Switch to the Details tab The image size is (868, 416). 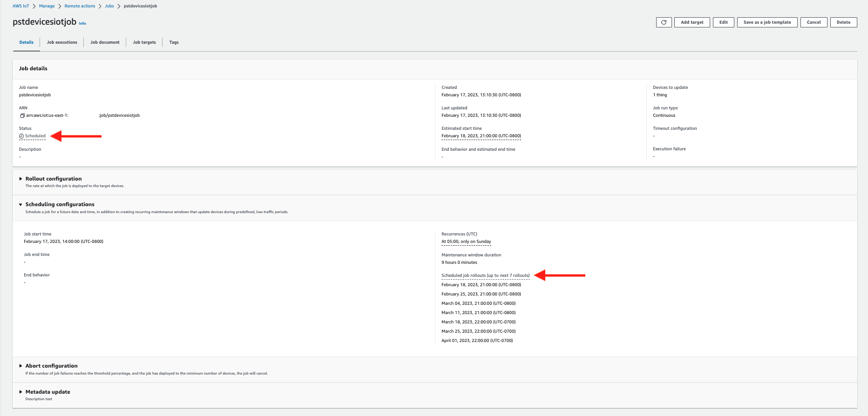(27, 42)
